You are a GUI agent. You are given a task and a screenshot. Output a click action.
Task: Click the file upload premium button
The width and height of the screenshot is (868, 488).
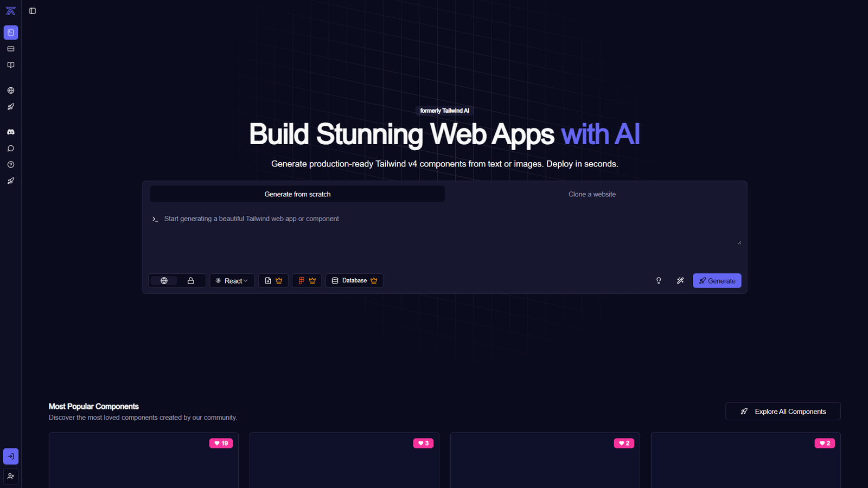(273, 281)
